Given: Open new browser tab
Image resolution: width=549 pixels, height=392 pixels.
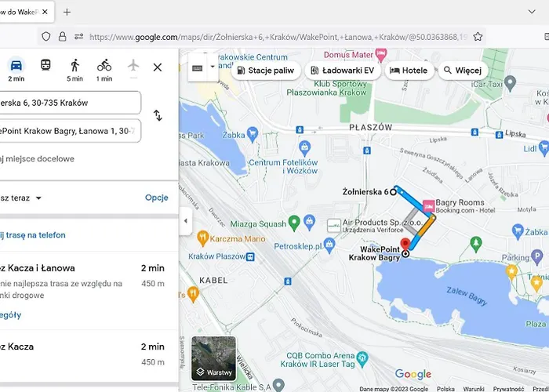Looking at the screenshot, I should click(x=67, y=12).
